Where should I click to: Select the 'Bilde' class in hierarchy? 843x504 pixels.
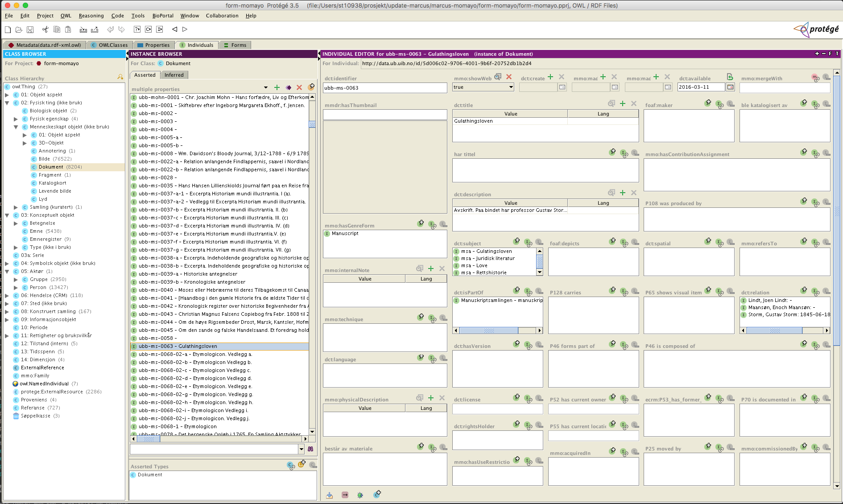tap(44, 159)
